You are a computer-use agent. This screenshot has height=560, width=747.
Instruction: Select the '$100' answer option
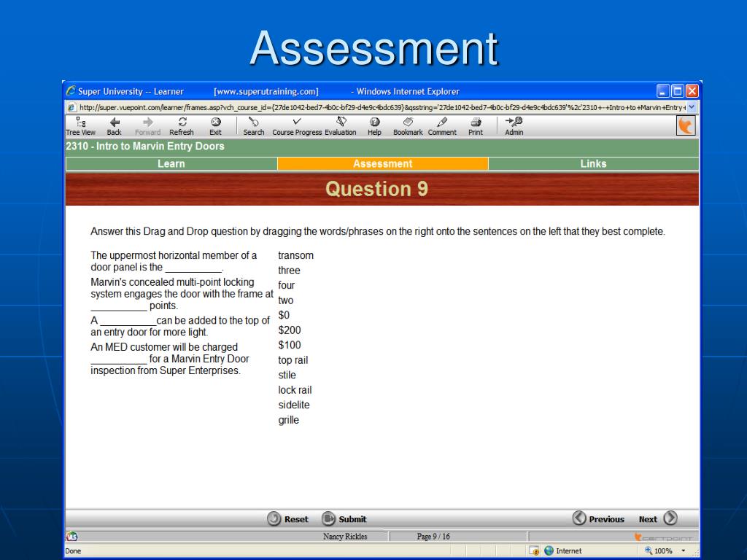(x=290, y=345)
